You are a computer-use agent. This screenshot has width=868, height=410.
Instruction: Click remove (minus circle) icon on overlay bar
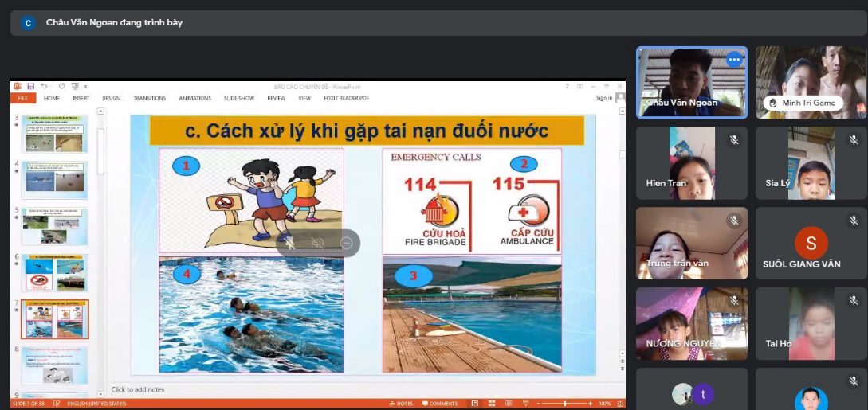(346, 243)
